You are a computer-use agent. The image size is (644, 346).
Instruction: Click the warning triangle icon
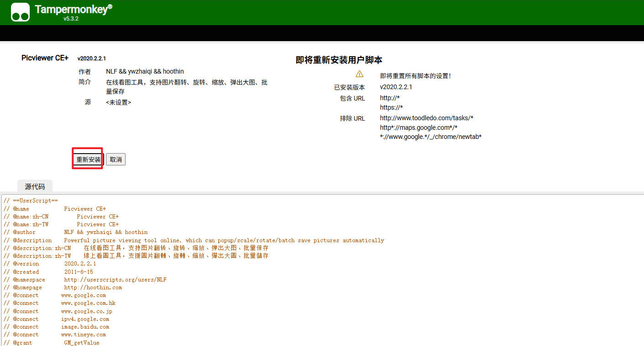(359, 74)
